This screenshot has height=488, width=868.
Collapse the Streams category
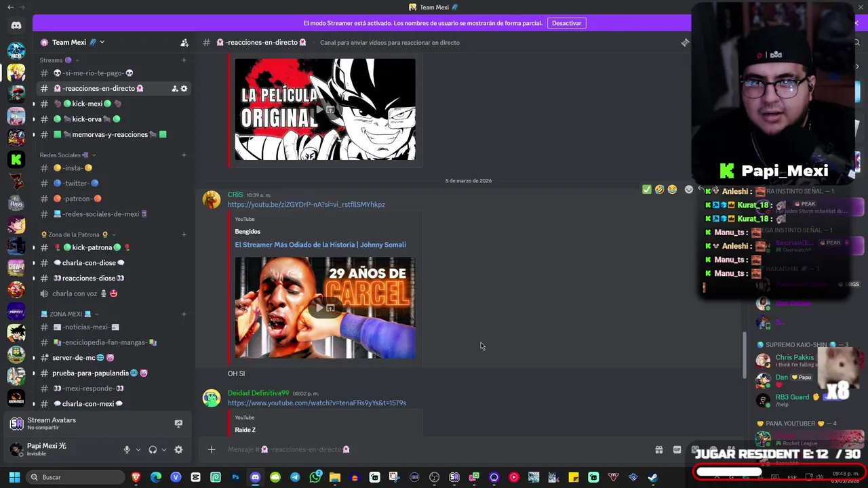click(x=59, y=60)
